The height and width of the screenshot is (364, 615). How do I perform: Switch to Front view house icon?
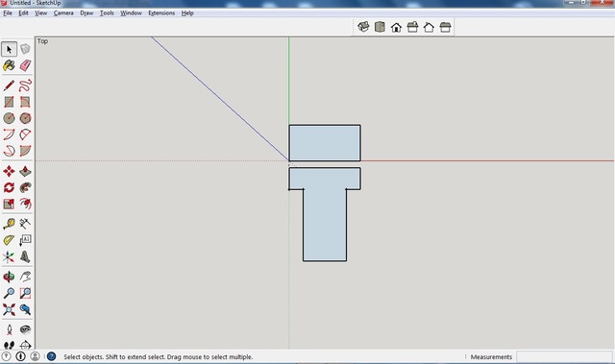point(396,27)
